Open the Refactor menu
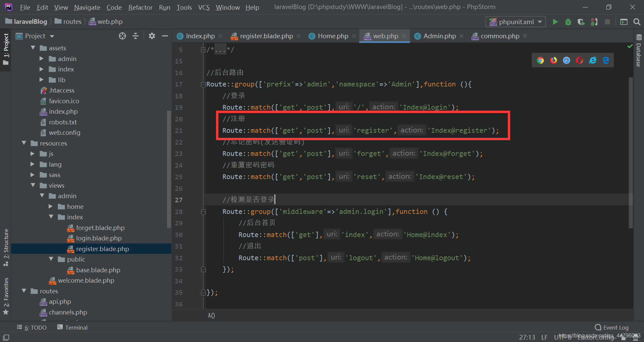 pyautogui.click(x=140, y=7)
